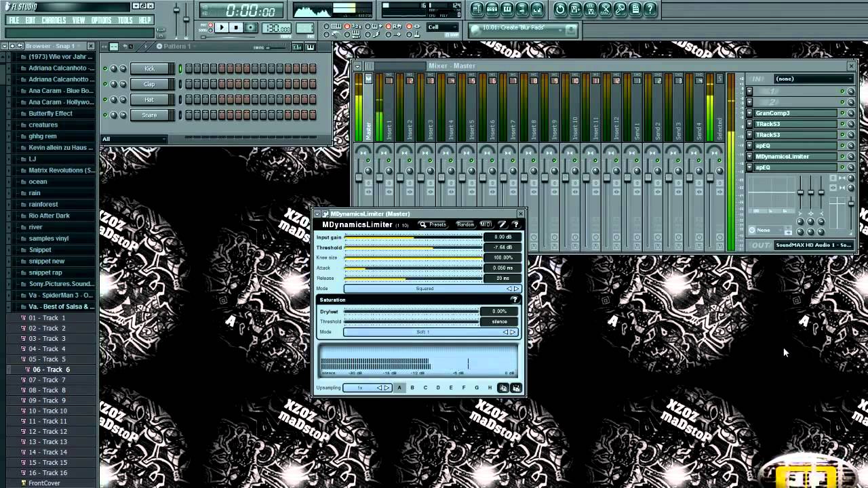Screen dimensions: 868x488
Task: Click the copy preset icon in MDynamicsLimiter
Action: click(503, 388)
